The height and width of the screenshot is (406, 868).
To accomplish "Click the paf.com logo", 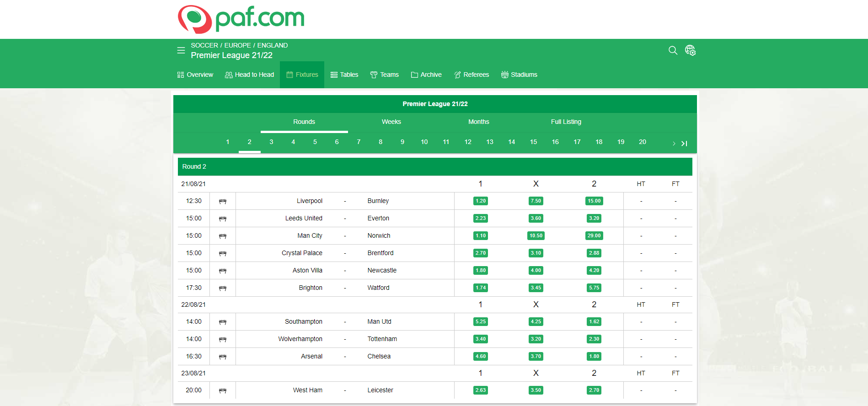I will click(241, 19).
